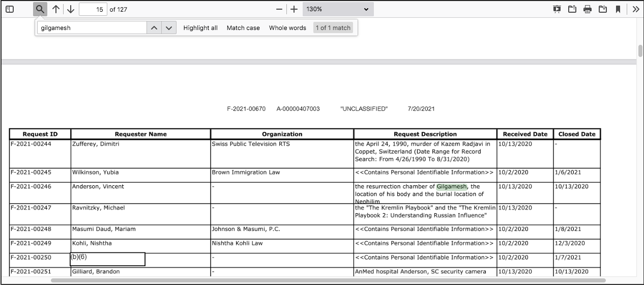Click requester Anderson, Vincent
This screenshot has width=644, height=285.
pyautogui.click(x=98, y=187)
